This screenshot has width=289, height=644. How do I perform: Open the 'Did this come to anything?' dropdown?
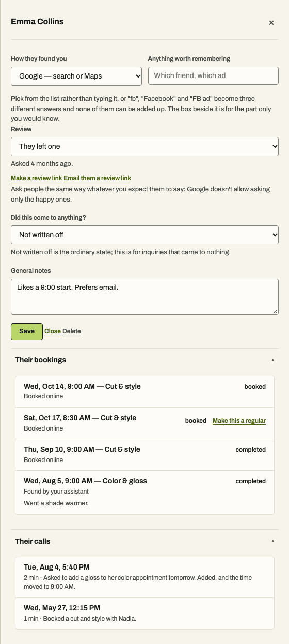point(145,235)
